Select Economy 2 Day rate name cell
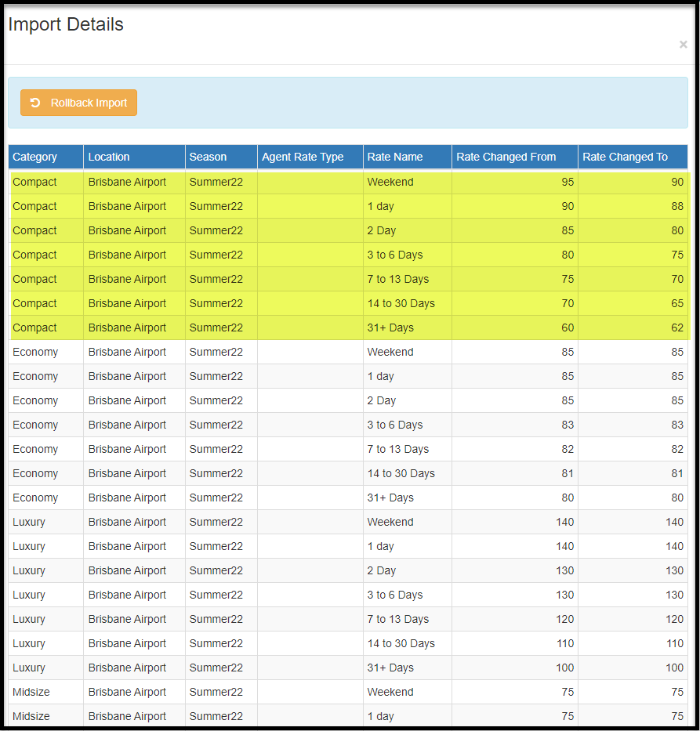Screen dimensions: 700x731 click(407, 400)
